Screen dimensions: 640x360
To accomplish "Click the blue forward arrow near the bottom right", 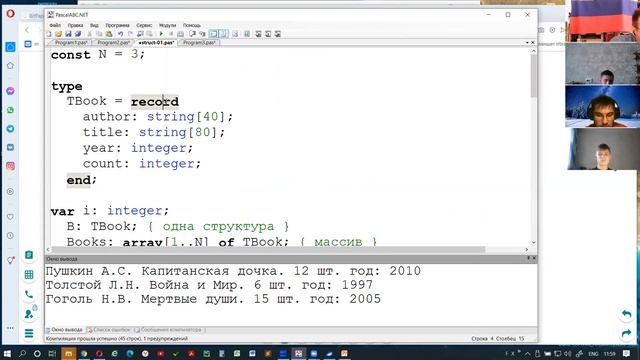I will coord(627,333).
